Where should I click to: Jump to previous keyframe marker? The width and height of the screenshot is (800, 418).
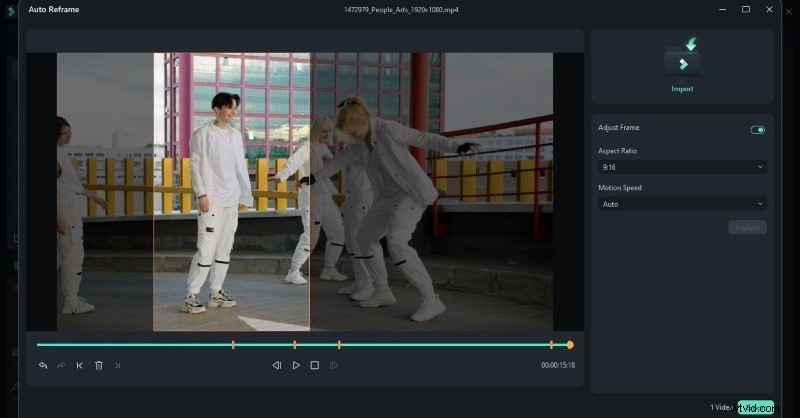click(80, 365)
